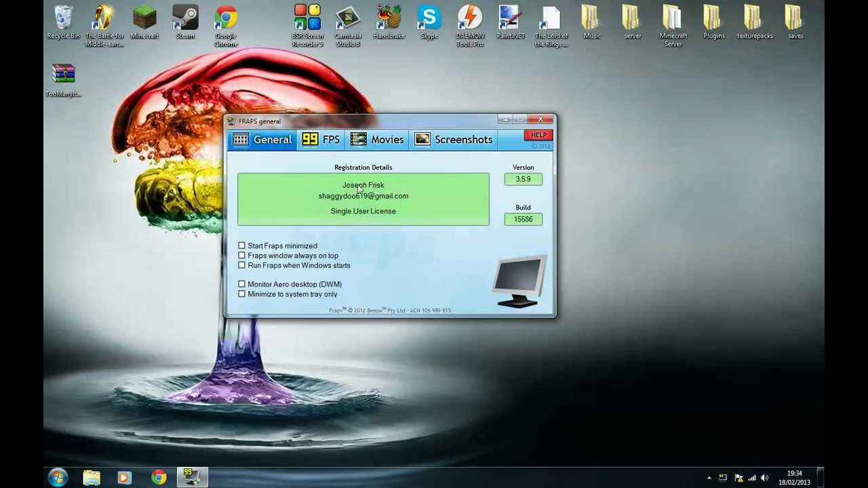Click the registered gmail address text
This screenshot has height=488, width=868.
[363, 196]
